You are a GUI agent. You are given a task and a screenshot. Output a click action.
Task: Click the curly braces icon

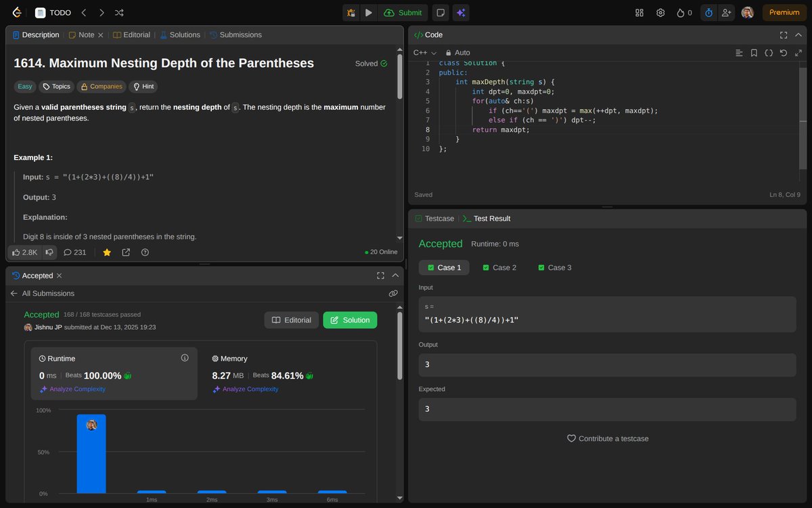click(769, 52)
